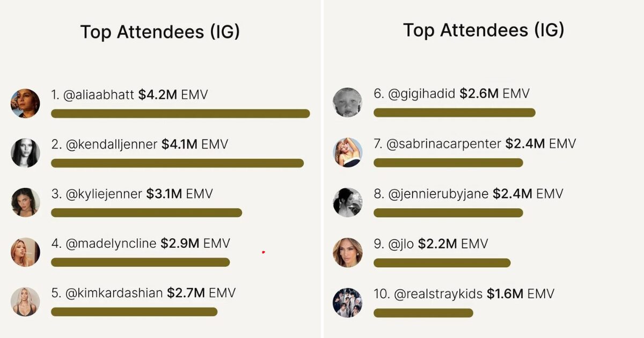Open the avatar beside @kimkardashian
The height and width of the screenshot is (338, 644).
pyautogui.click(x=25, y=302)
